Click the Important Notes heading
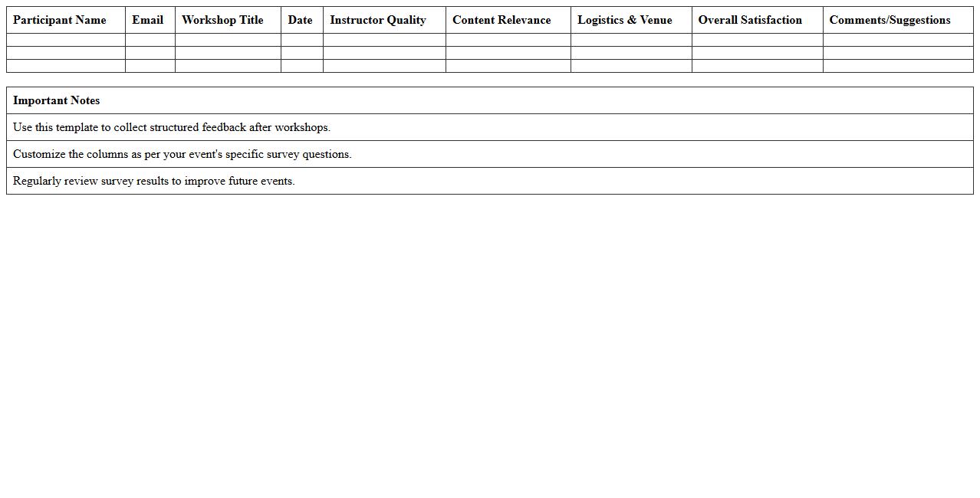Screen dimensions: 980x498 point(57,100)
